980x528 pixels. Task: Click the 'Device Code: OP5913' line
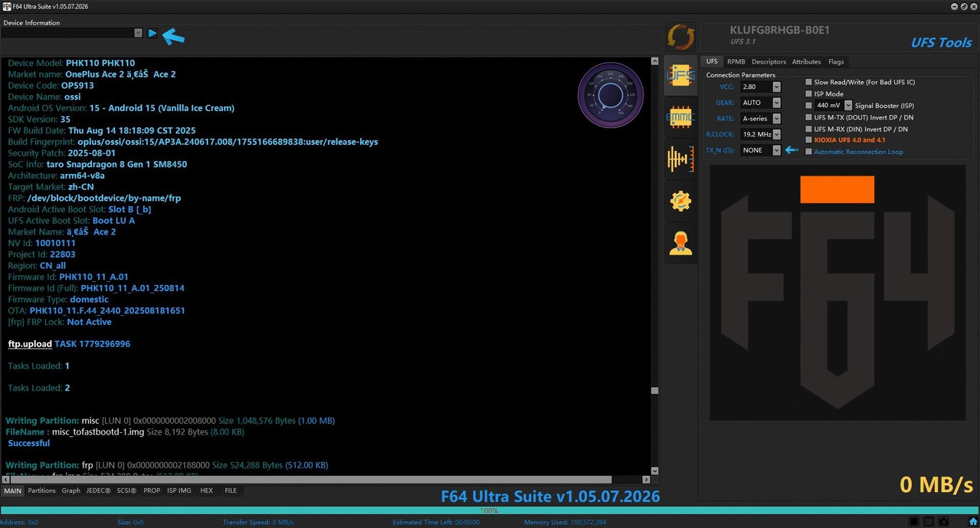point(51,86)
